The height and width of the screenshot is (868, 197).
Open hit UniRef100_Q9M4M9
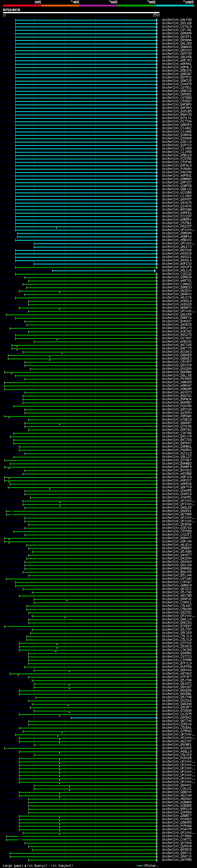(177, 33)
